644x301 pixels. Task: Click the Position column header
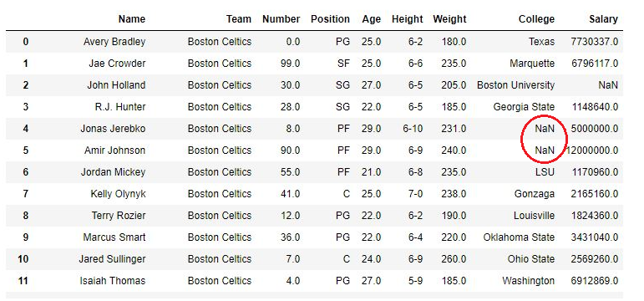[x=330, y=19]
